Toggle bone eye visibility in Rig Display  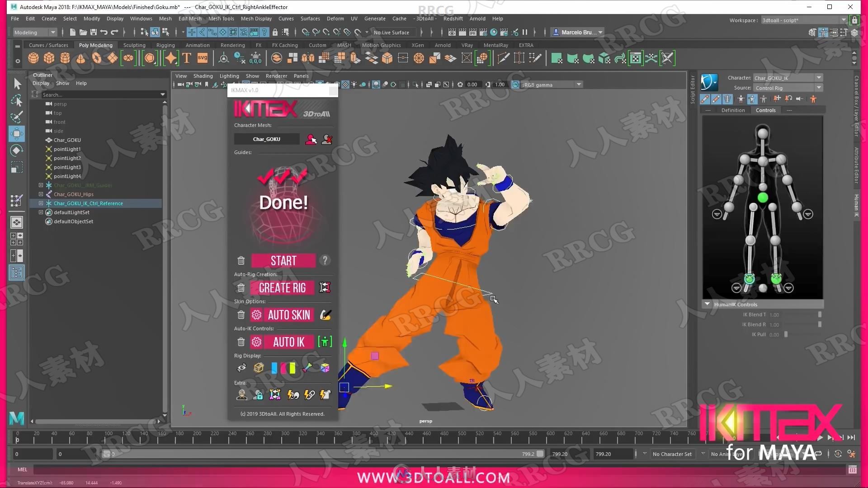click(242, 368)
